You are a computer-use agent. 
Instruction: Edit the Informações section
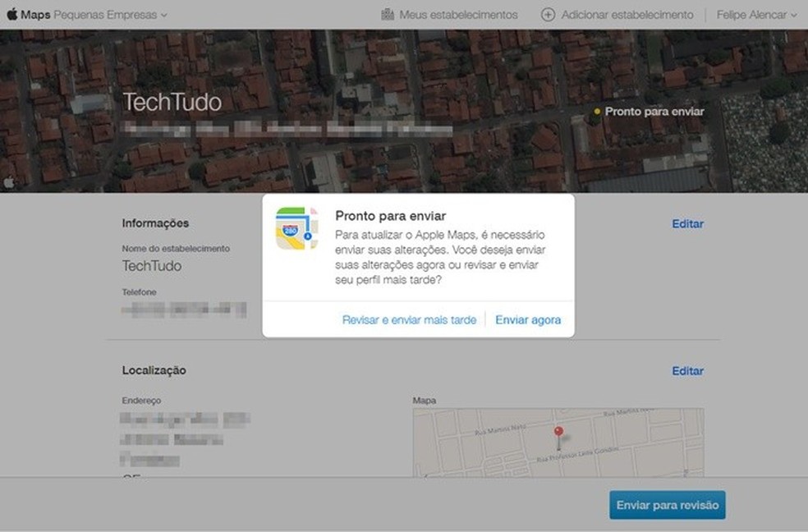pos(687,224)
